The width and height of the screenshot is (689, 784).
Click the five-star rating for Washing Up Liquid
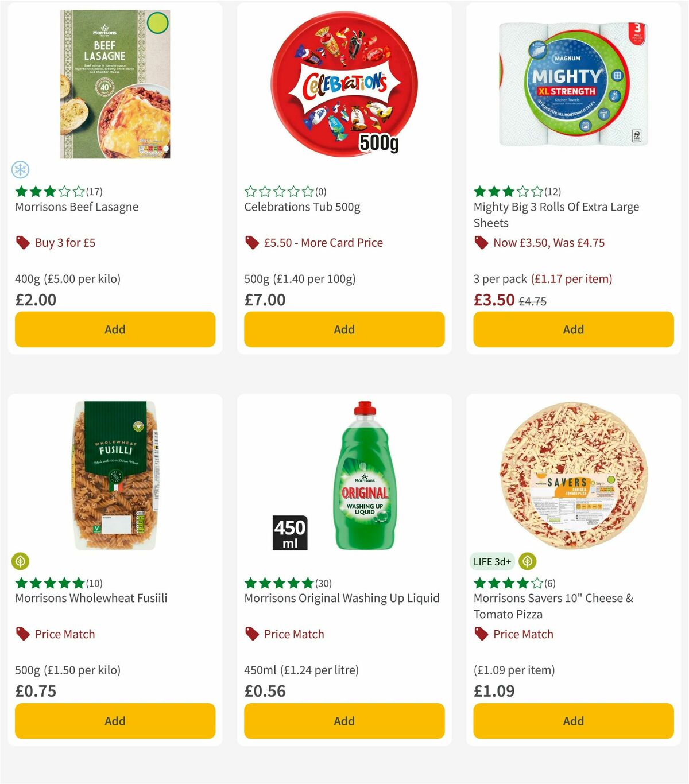pyautogui.click(x=278, y=583)
